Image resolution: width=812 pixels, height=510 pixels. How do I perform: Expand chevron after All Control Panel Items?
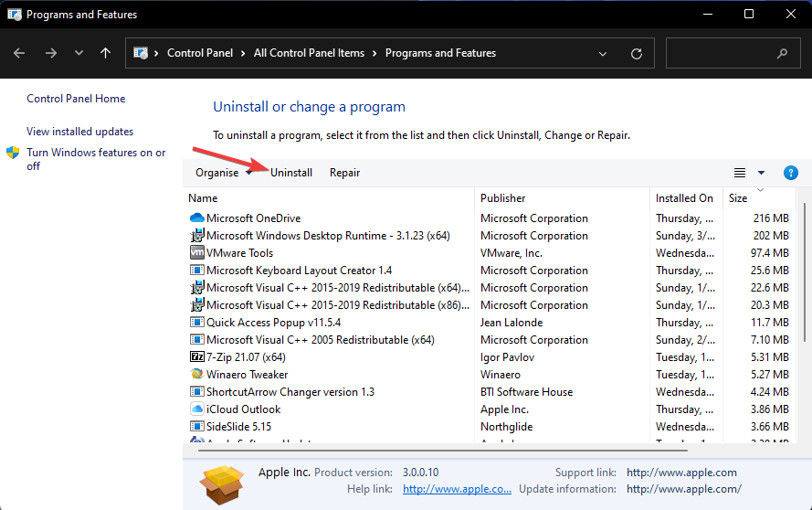pyautogui.click(x=374, y=53)
